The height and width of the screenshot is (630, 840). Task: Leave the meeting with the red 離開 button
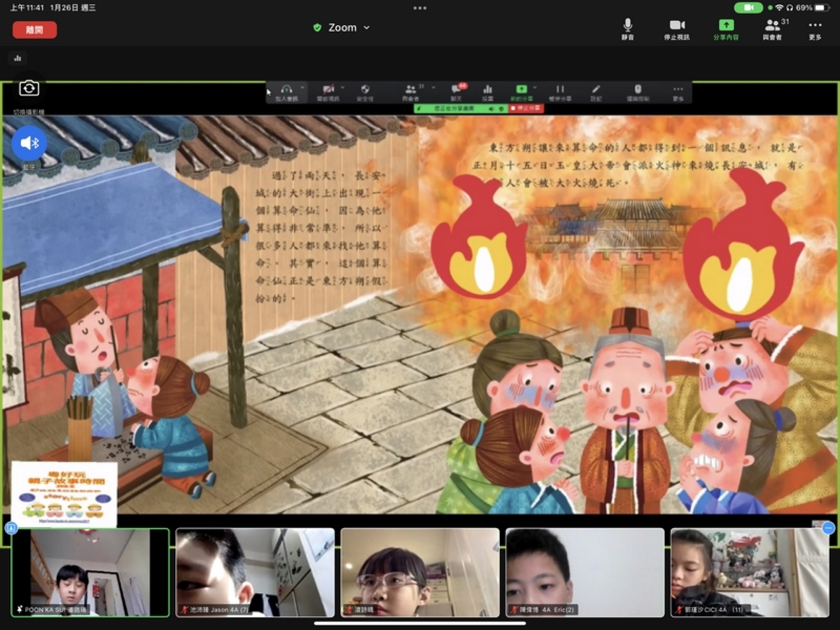(x=35, y=30)
